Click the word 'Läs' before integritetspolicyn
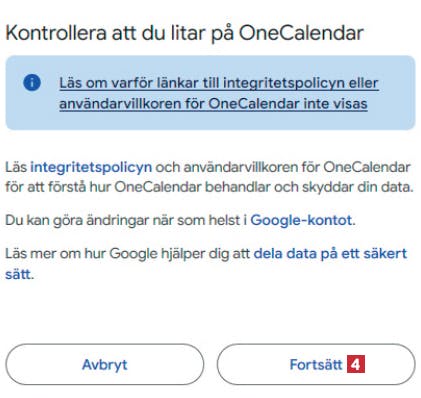The image size is (421, 398). pyautogui.click(x=16, y=167)
